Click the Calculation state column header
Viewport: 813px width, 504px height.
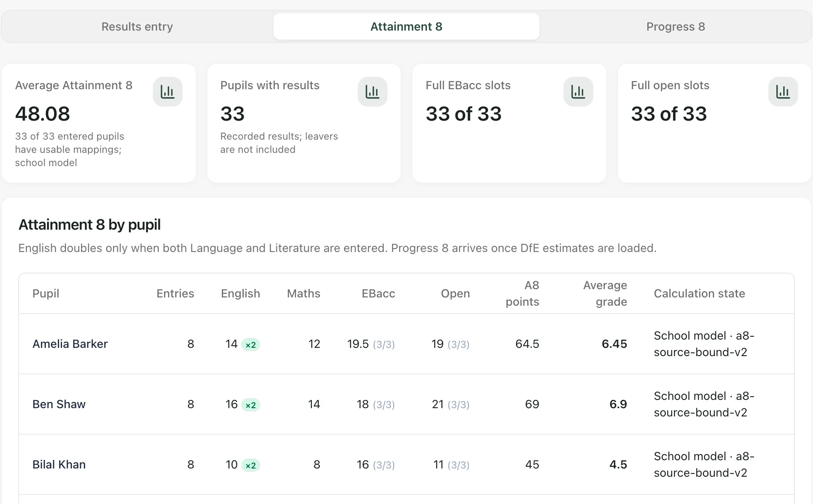pos(699,293)
